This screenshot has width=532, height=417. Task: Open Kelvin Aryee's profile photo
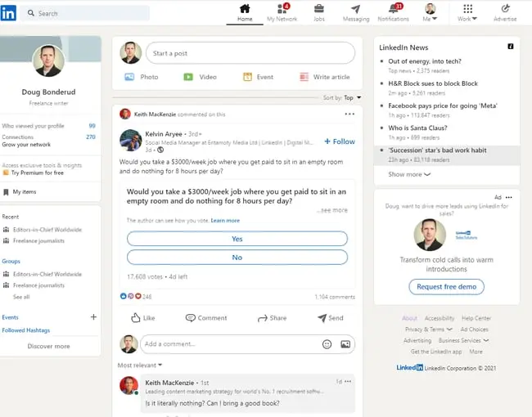(x=131, y=140)
